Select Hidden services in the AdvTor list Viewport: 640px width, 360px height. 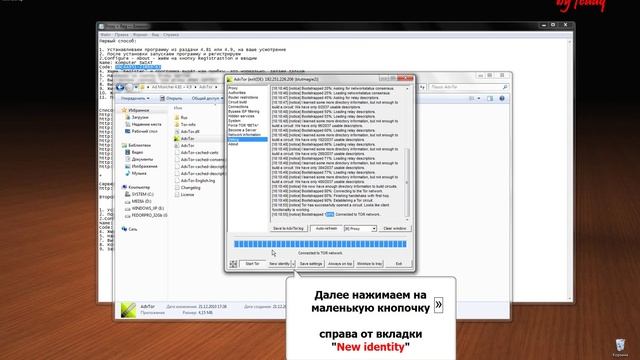click(241, 116)
